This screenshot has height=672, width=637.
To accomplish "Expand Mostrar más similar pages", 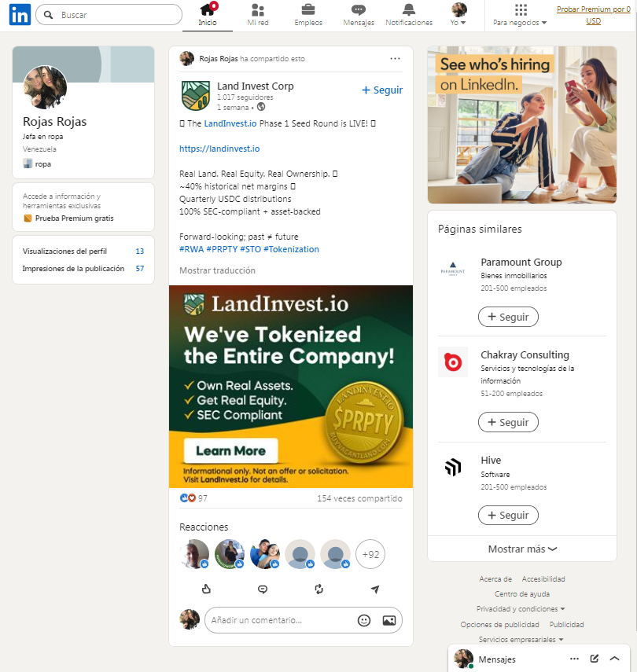I will pos(522,549).
